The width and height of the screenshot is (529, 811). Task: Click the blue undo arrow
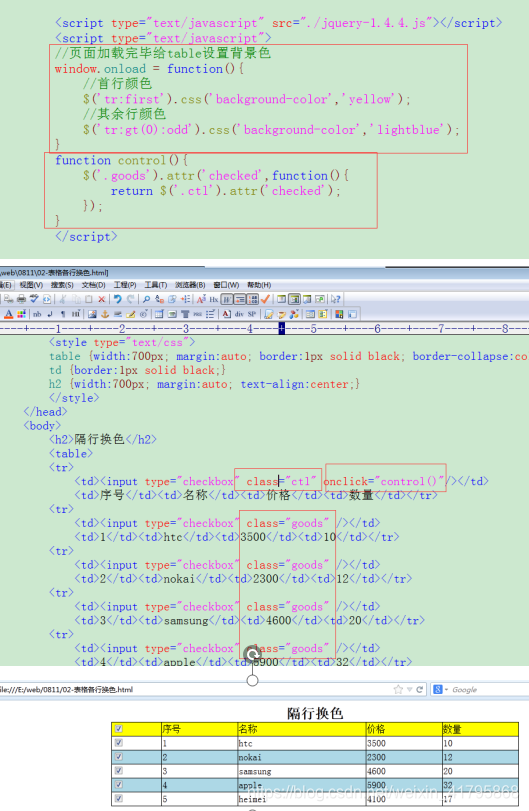(x=117, y=299)
